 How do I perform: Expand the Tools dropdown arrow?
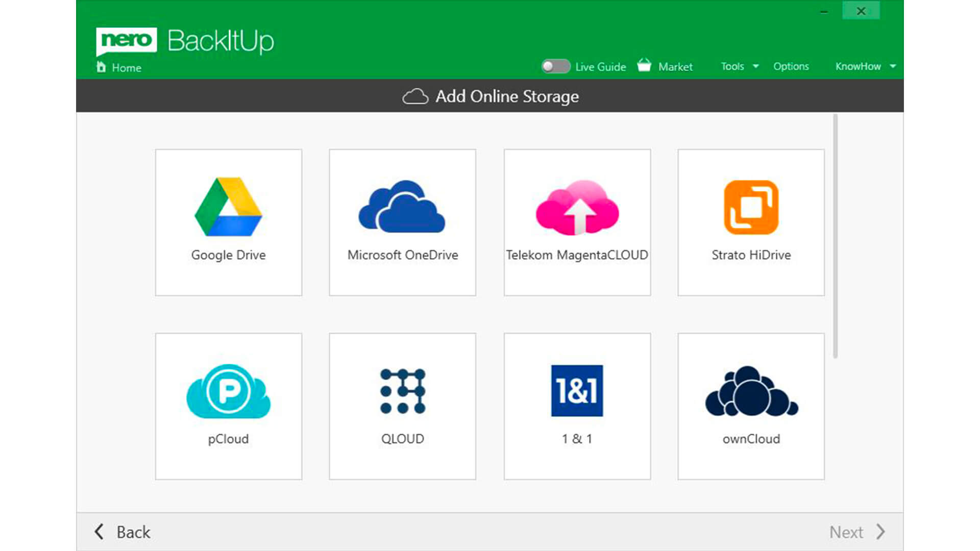[x=756, y=66]
